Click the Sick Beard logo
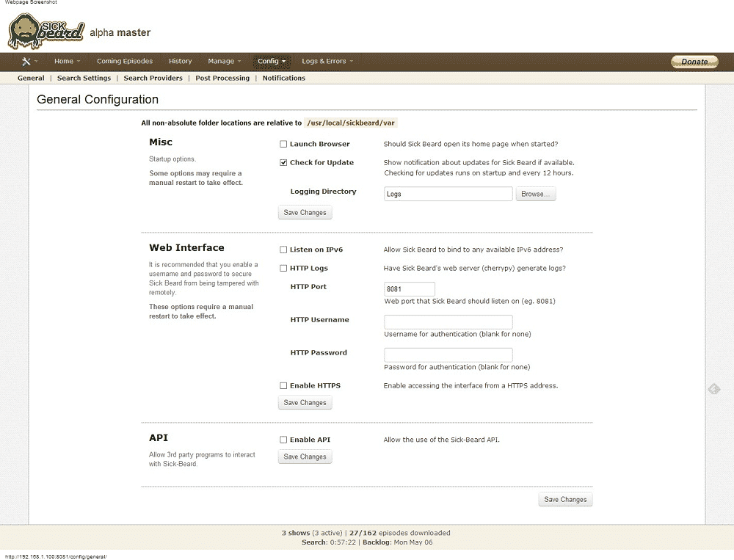The image size is (734, 560). 46,32
